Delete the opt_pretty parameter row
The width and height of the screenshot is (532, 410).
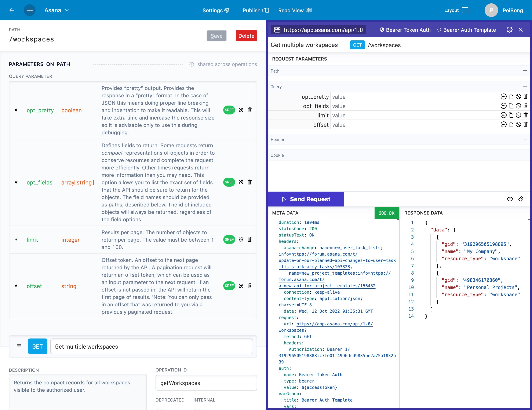pos(250,110)
